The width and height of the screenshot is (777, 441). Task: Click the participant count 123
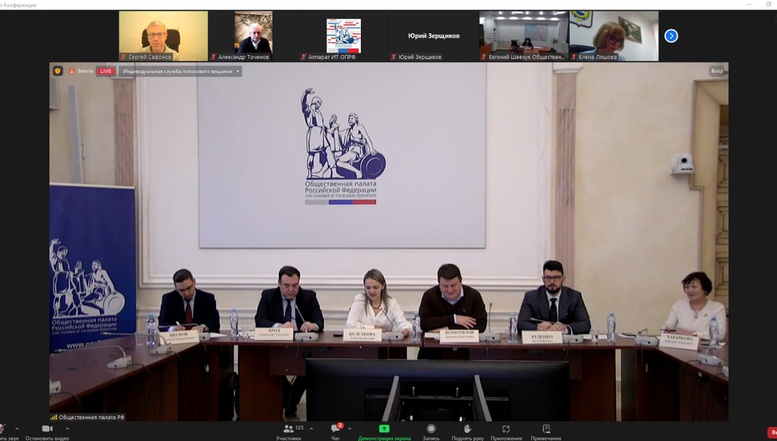[x=299, y=428]
